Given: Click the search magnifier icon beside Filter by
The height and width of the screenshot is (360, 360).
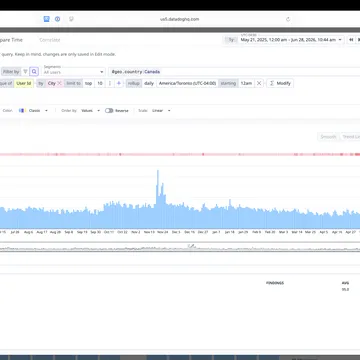Looking at the screenshot, I should tap(34, 72).
